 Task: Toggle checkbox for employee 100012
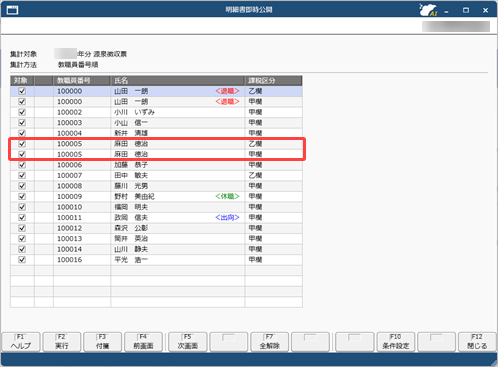click(22, 228)
